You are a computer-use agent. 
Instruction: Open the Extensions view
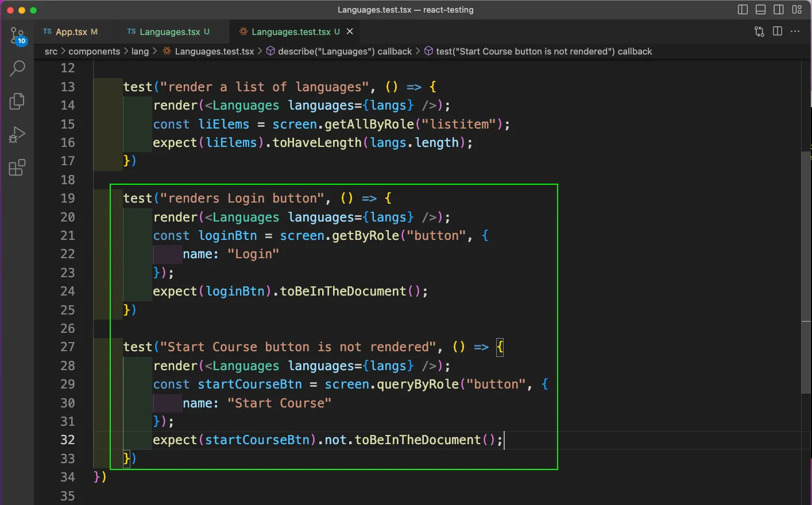[x=17, y=168]
